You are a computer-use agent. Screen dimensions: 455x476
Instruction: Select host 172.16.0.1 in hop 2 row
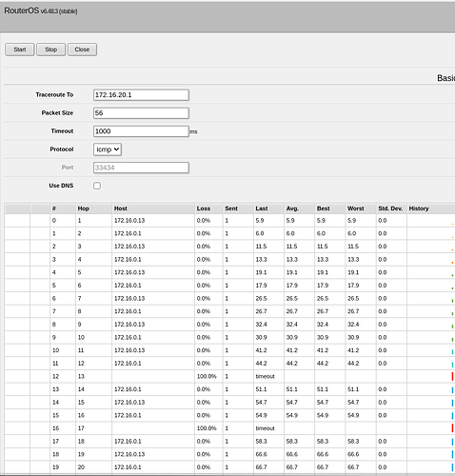pos(128,233)
